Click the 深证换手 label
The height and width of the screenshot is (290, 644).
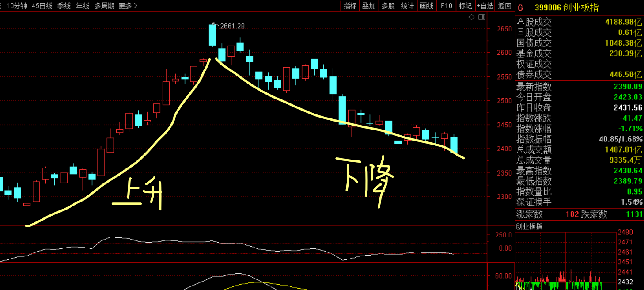click(x=534, y=202)
